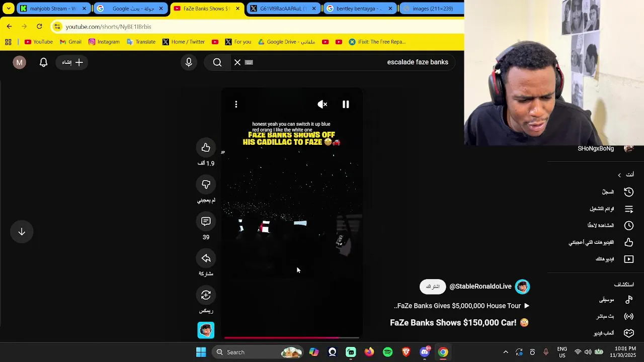Viewport: 644px width, 362px height.
Task: Open Discord from the taskbar
Action: tap(425, 352)
